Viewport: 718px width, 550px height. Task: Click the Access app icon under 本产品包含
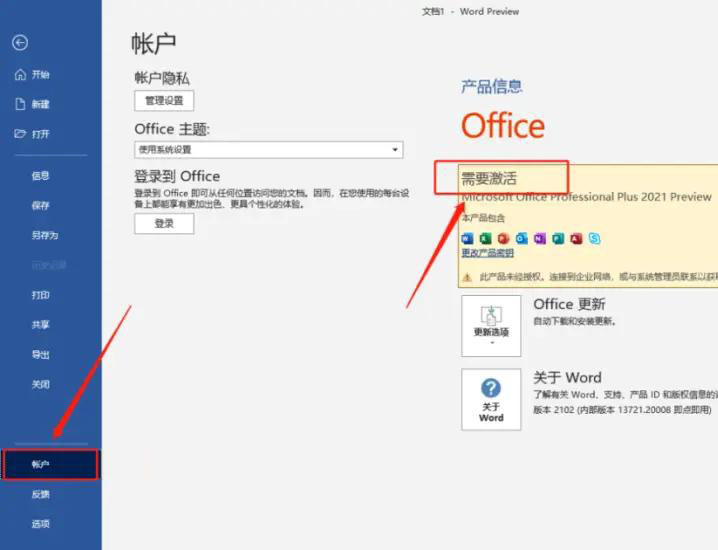576,239
